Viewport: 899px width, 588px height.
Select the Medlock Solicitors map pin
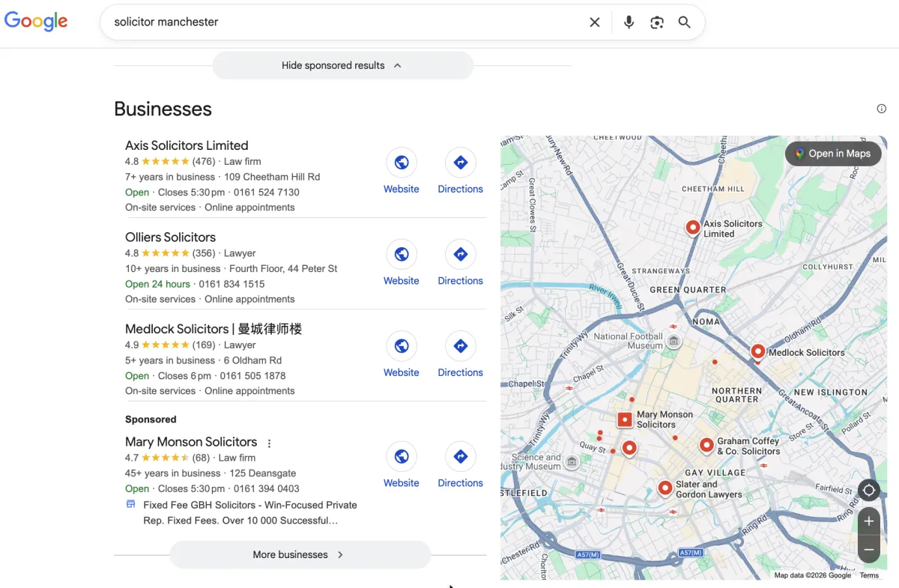click(x=757, y=351)
